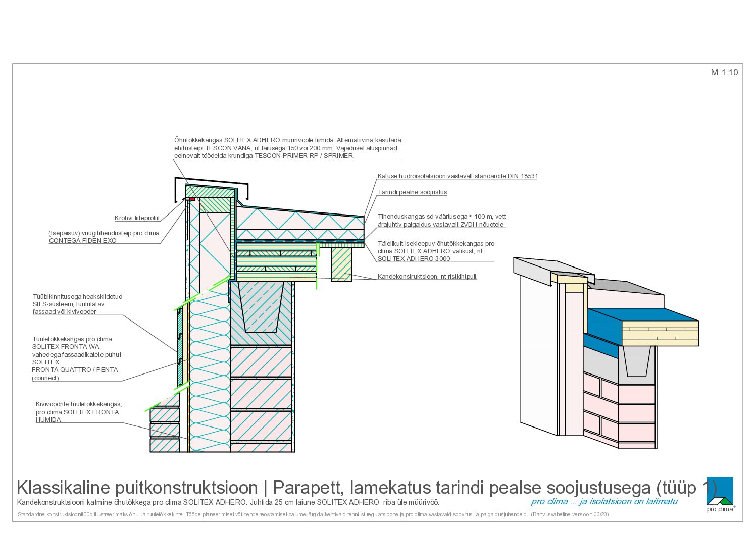Click the 'Kandekonstruktsiooni katmine õhutõkkega' subtitle

pyautogui.click(x=228, y=502)
